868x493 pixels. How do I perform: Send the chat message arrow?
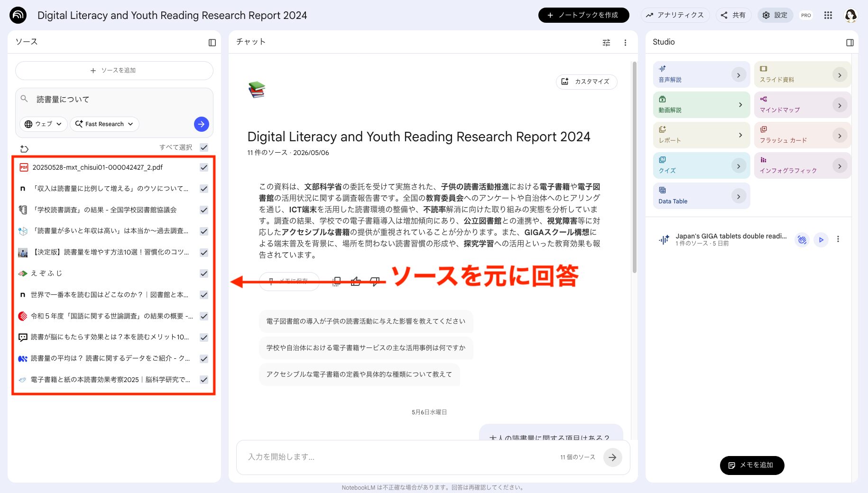pos(613,457)
